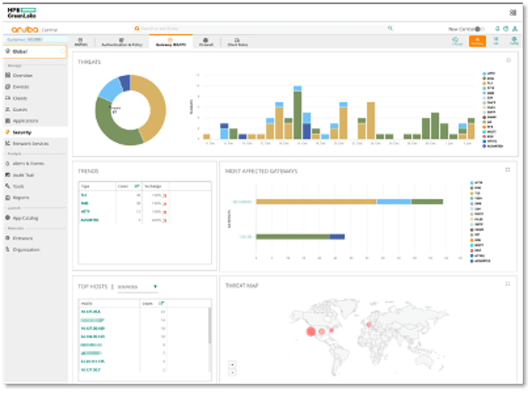
Task: Toggle the Summary view button in the toolbar
Action: click(x=478, y=42)
